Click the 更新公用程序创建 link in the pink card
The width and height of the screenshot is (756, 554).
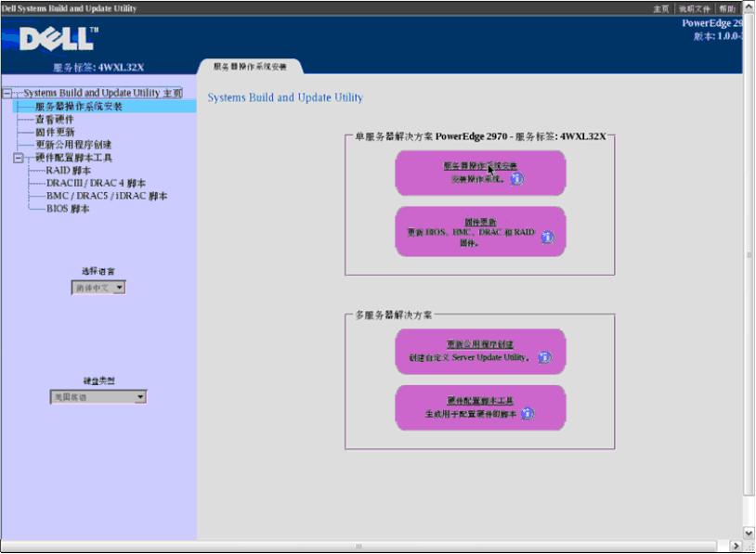[480, 344]
